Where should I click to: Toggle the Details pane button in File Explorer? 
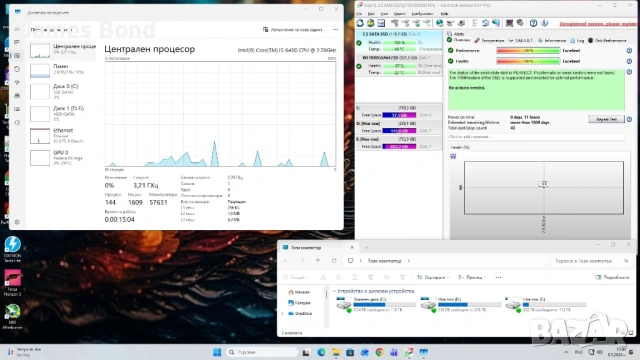point(612,278)
